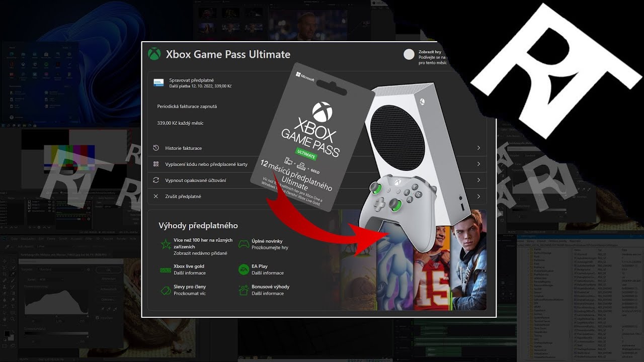Open Další informace under Xbox live gold
The height and width of the screenshot is (362, 644).
click(190, 273)
